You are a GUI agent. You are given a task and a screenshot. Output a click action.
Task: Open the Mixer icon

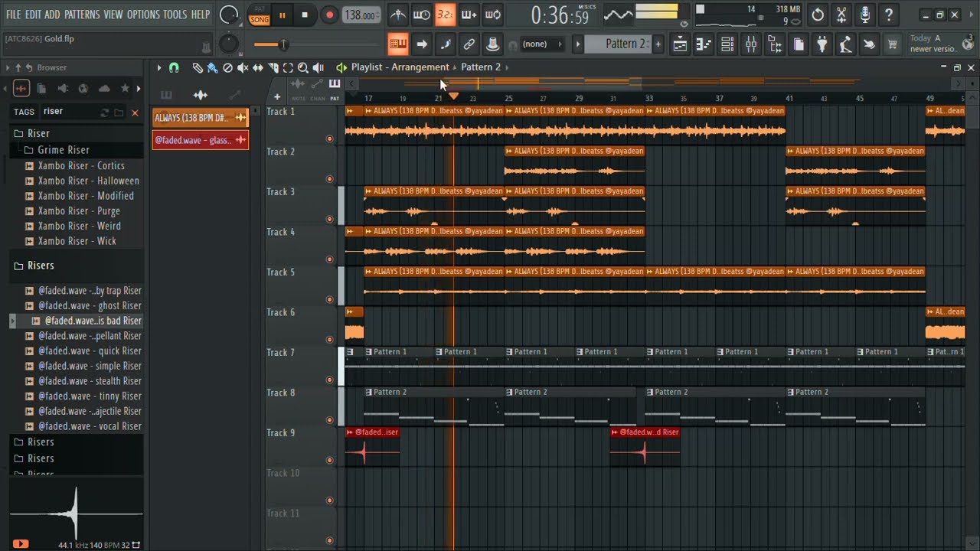coord(751,44)
